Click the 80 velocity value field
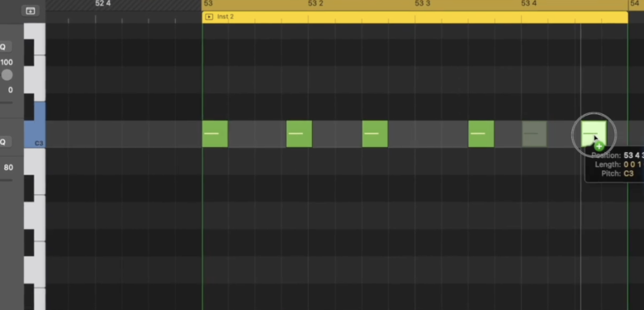 coord(8,168)
